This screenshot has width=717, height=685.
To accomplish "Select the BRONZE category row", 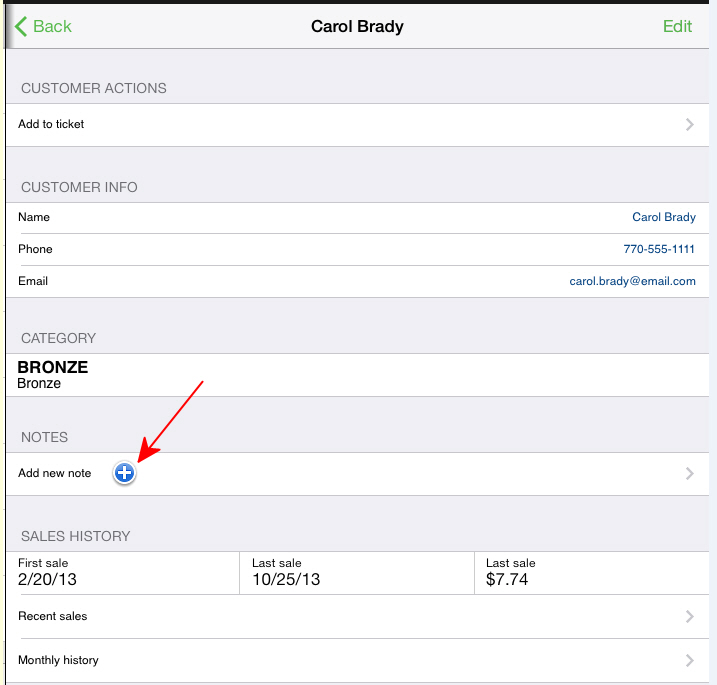I will coord(358,375).
